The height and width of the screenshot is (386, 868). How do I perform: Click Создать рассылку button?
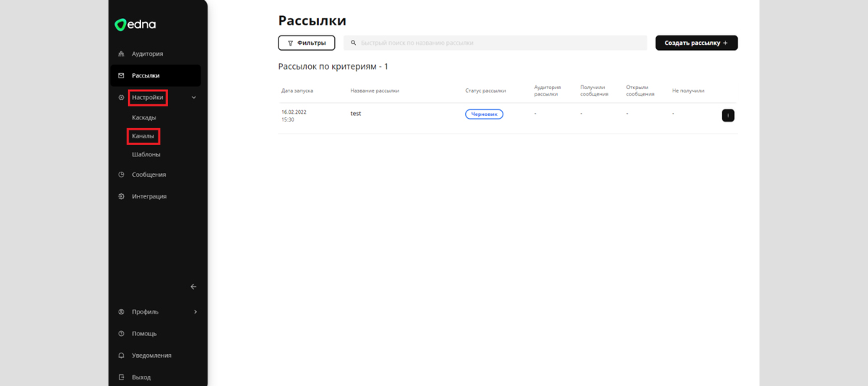click(x=696, y=43)
